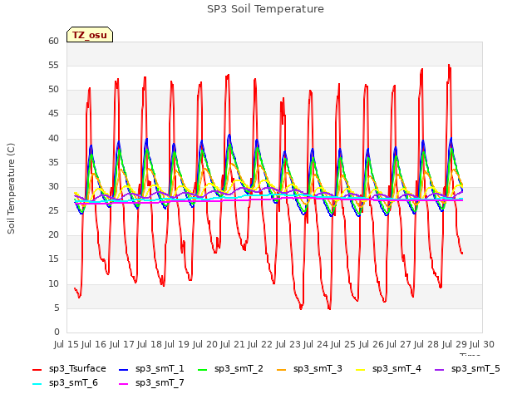
Task: Click the 40 y-axis tick label
Action: [x=53, y=139]
